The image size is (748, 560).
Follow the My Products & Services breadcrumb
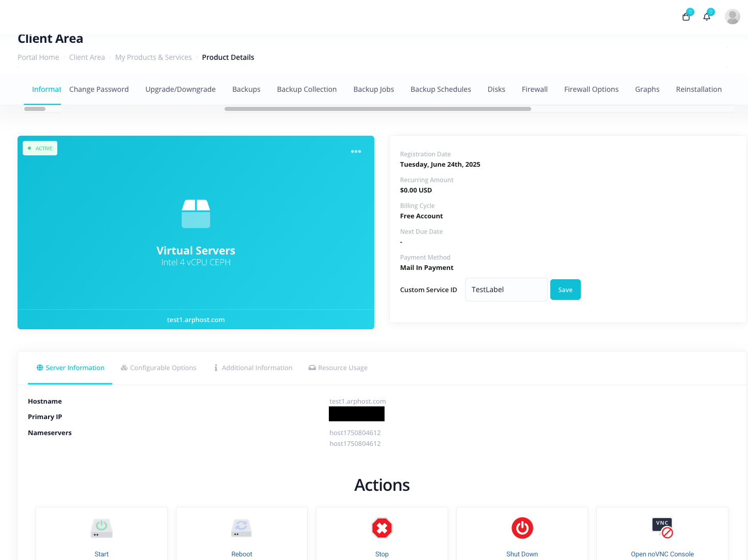153,57
